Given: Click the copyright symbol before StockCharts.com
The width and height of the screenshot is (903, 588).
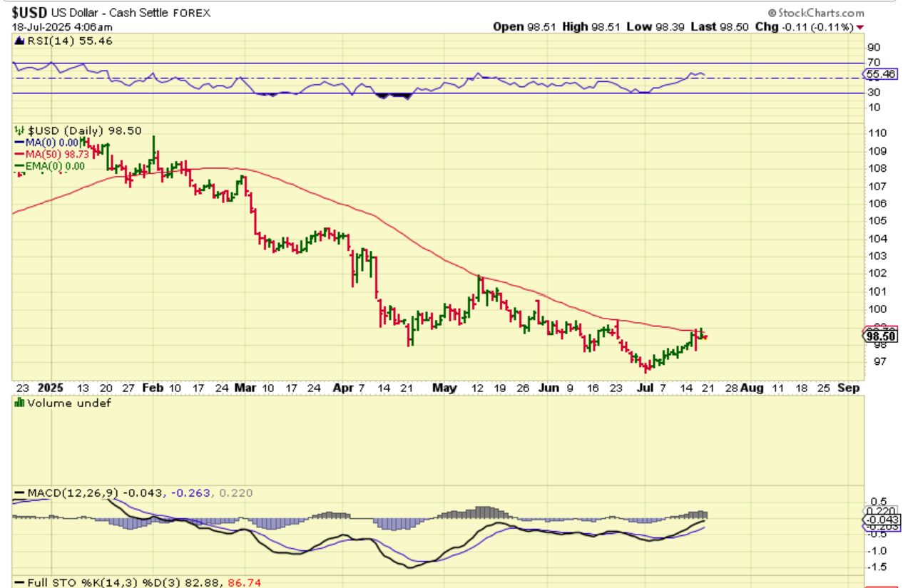Looking at the screenshot, I should [772, 13].
